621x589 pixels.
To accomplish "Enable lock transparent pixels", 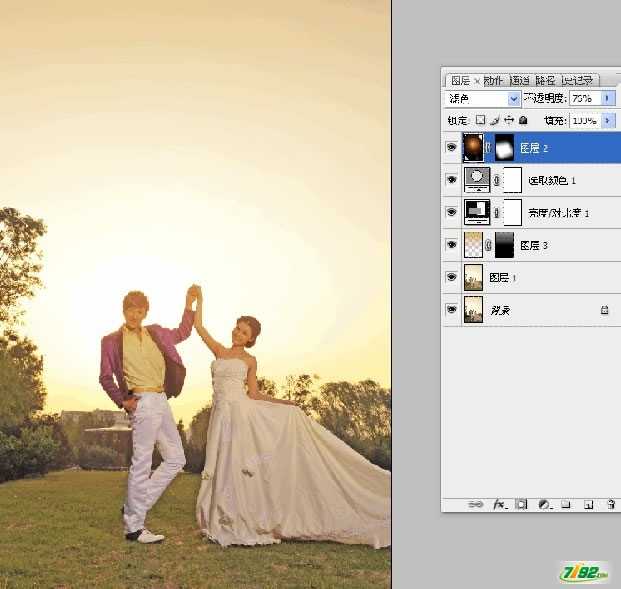I will 480,120.
